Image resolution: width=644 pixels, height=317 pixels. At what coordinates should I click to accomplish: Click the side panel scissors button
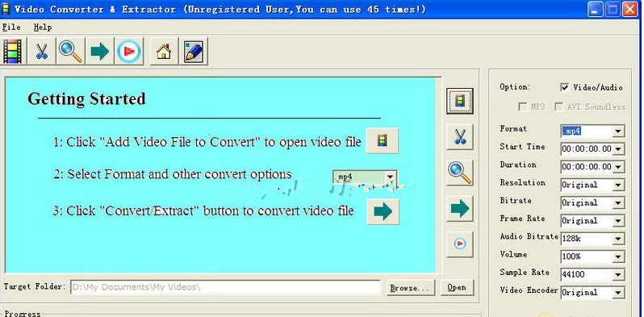[460, 136]
